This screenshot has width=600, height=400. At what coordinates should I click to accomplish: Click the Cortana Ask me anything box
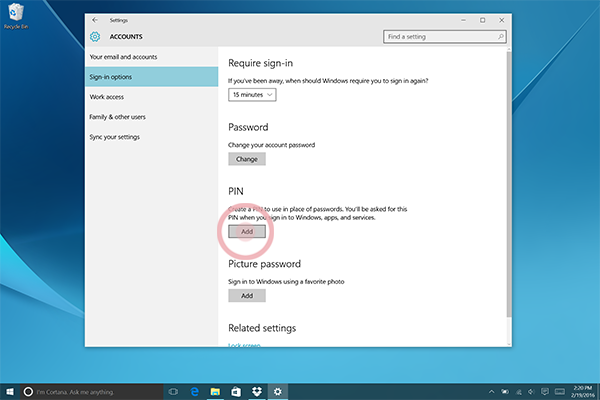(91, 392)
